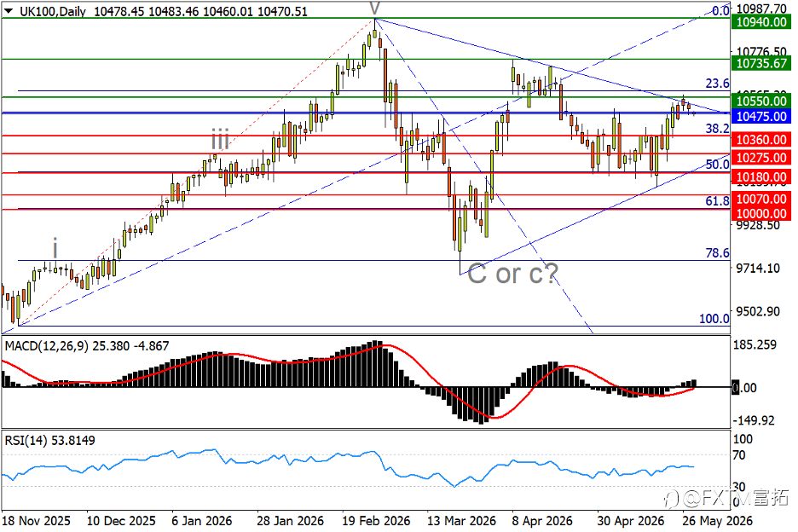Image resolution: width=798 pixels, height=532 pixels.
Task: Click the 18 Nov 2025 date label
Action: [x=36, y=521]
